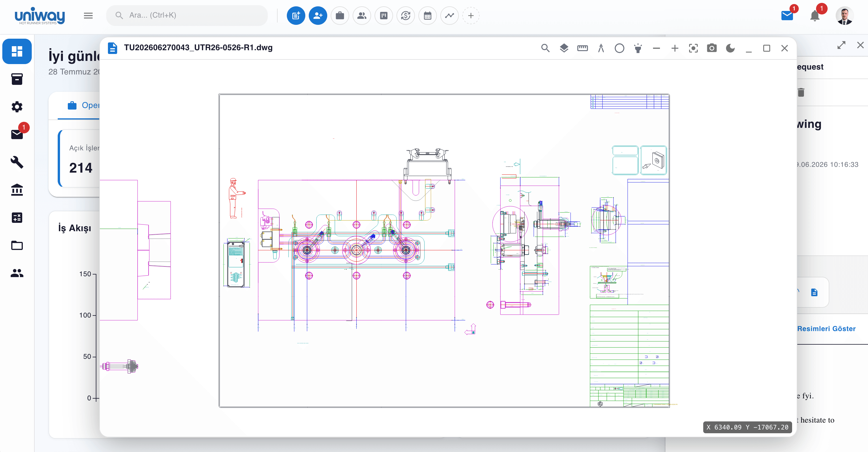Screen dimensions: 868x452
Task: Click the document file icon in right panel
Action: pyautogui.click(x=814, y=292)
